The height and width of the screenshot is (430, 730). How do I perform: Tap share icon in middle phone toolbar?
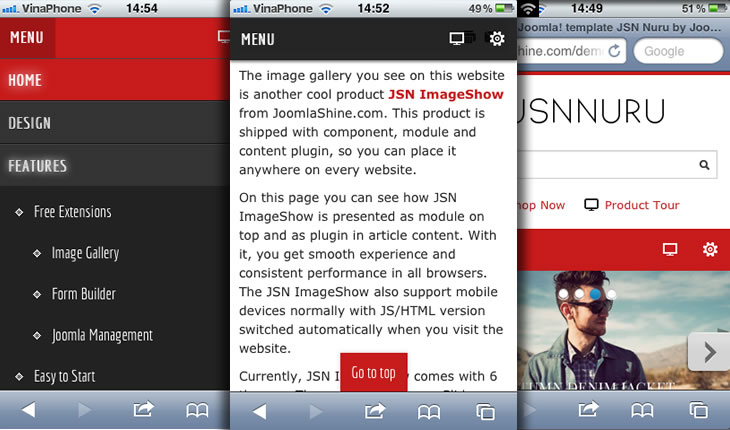pyautogui.click(x=375, y=411)
